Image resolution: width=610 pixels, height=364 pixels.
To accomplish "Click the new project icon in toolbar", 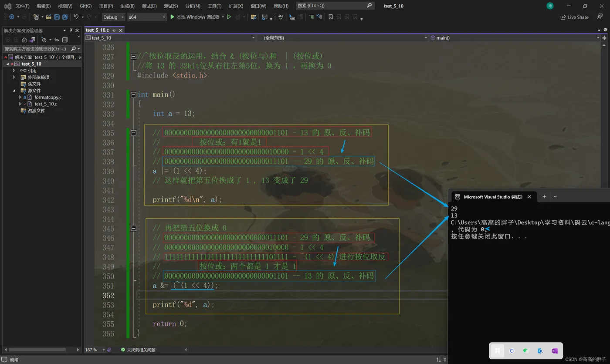I will [36, 17].
